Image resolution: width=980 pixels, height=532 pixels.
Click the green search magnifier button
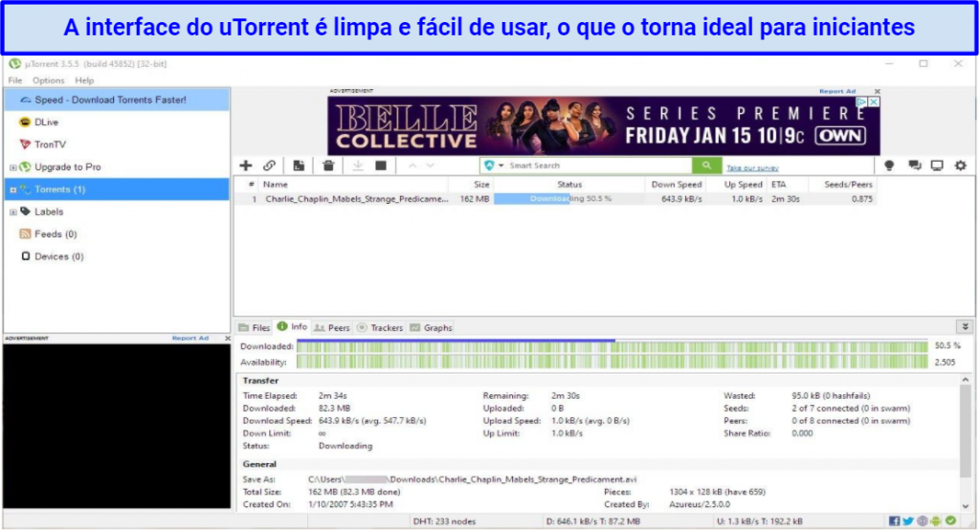[706, 166]
